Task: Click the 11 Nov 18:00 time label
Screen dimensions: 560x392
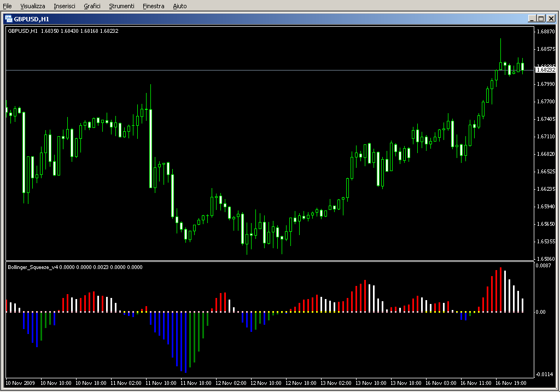Action: (196, 383)
